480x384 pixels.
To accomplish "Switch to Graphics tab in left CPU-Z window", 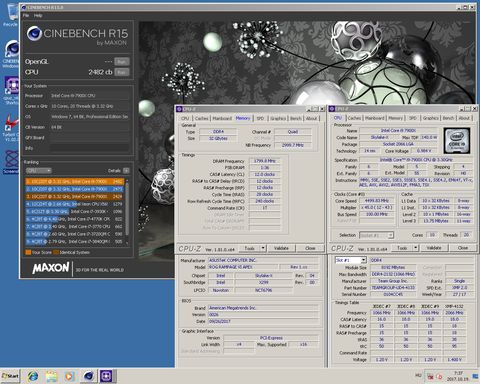I will click(x=278, y=118).
